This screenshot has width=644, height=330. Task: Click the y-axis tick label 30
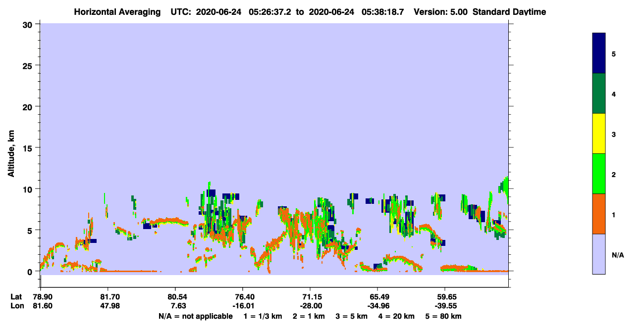29,24
